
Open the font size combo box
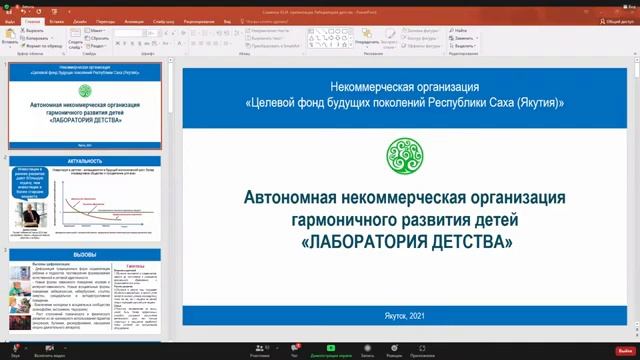click(x=153, y=33)
